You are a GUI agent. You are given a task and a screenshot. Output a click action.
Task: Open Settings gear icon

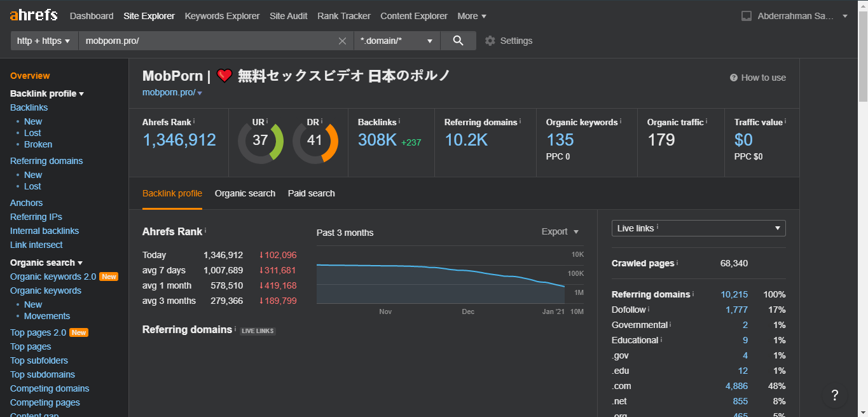pyautogui.click(x=490, y=41)
